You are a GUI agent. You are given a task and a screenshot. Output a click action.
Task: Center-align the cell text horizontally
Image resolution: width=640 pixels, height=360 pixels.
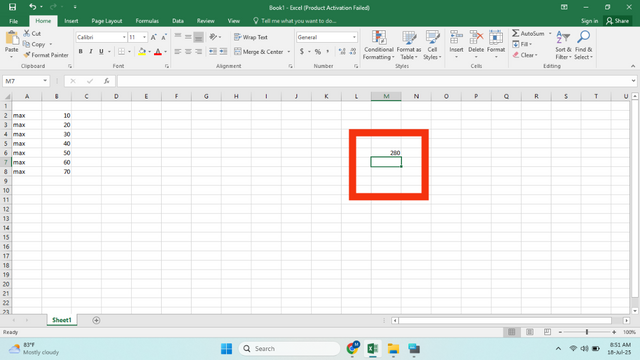coord(188,51)
